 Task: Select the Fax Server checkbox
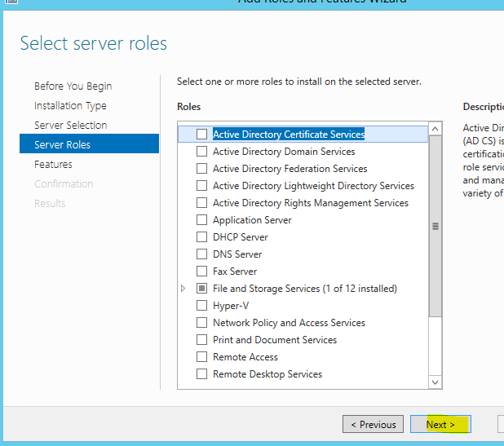pos(201,272)
